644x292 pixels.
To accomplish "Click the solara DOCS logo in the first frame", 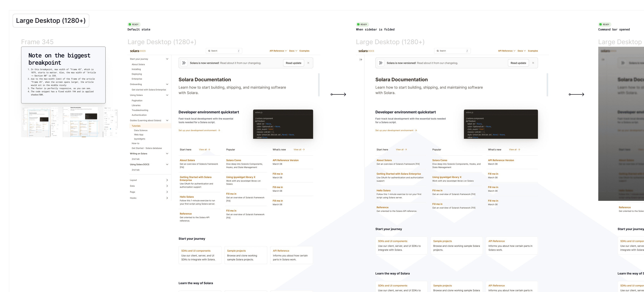I will (x=137, y=51).
